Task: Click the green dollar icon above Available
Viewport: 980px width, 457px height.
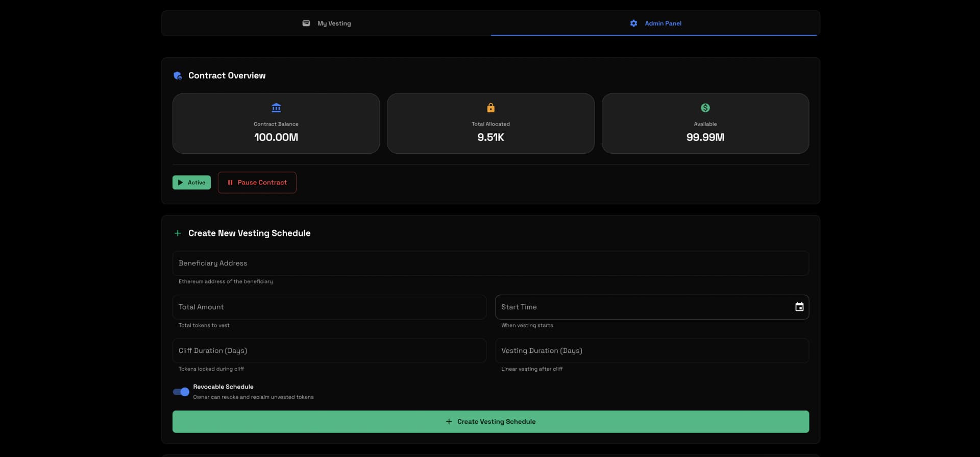Action: point(705,108)
